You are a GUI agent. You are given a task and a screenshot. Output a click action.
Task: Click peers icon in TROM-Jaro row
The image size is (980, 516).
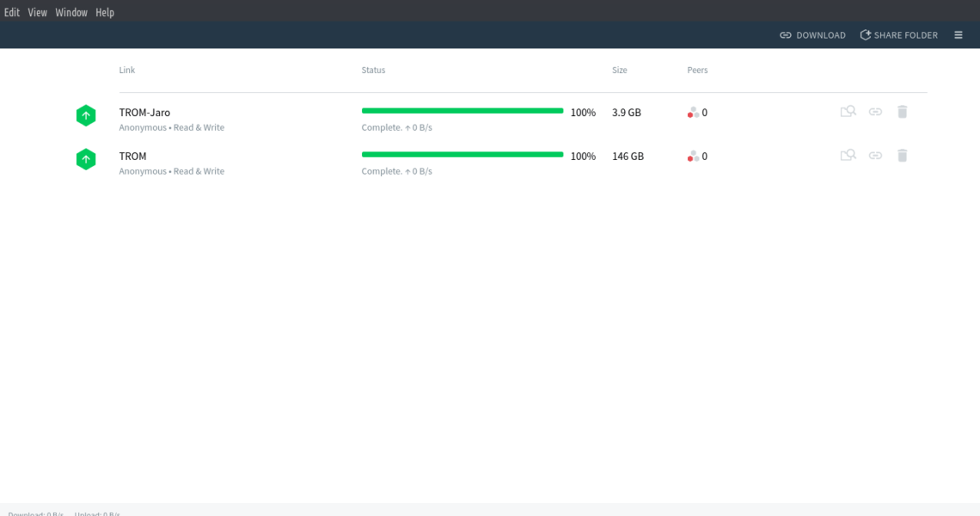tap(693, 113)
